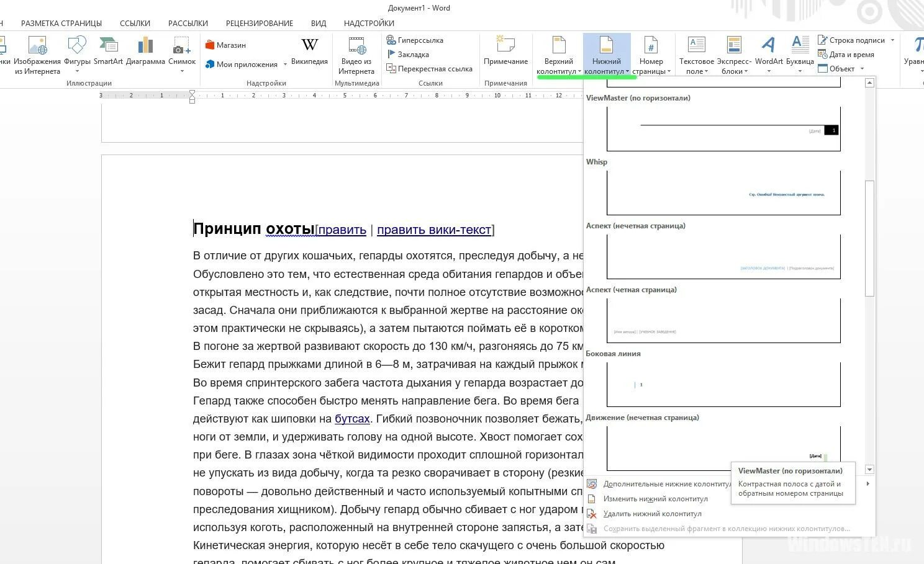
Task: Click the footer gallery scrollbar thumb
Action: pyautogui.click(x=869, y=239)
